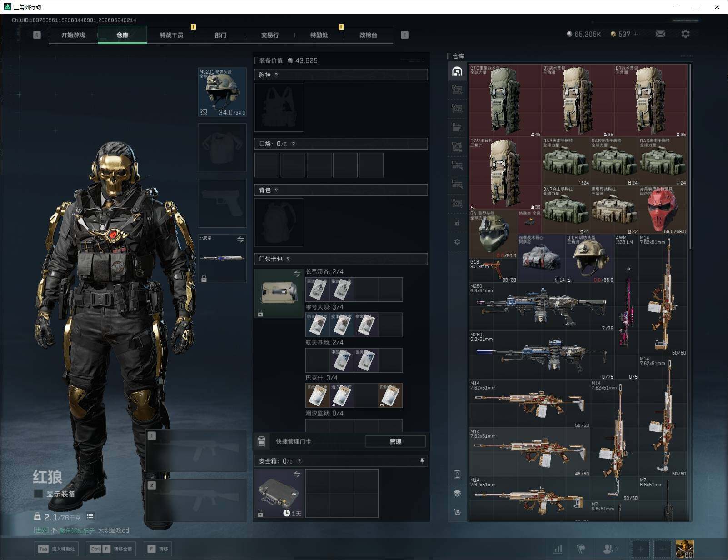Show help for 背包 section
This screenshot has height=560, width=728.
(x=276, y=190)
